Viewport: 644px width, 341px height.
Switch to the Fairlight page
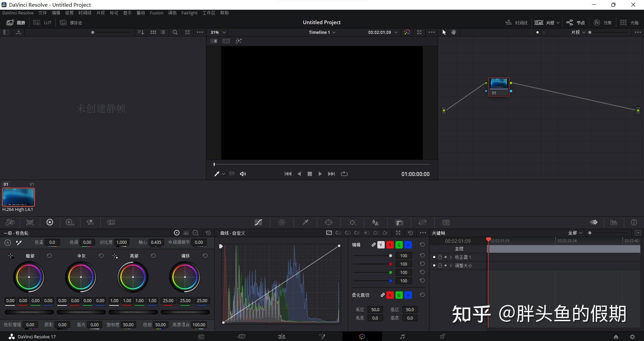tap(402, 336)
